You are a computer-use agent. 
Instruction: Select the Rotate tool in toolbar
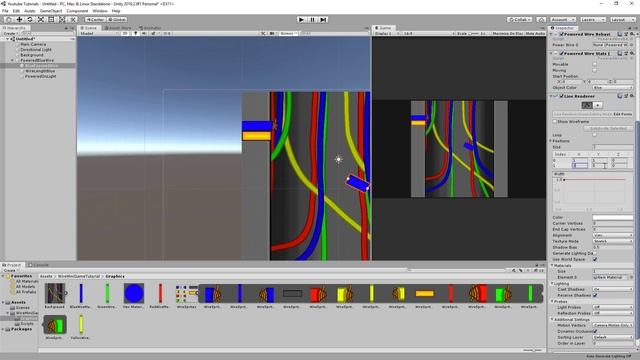pos(30,19)
